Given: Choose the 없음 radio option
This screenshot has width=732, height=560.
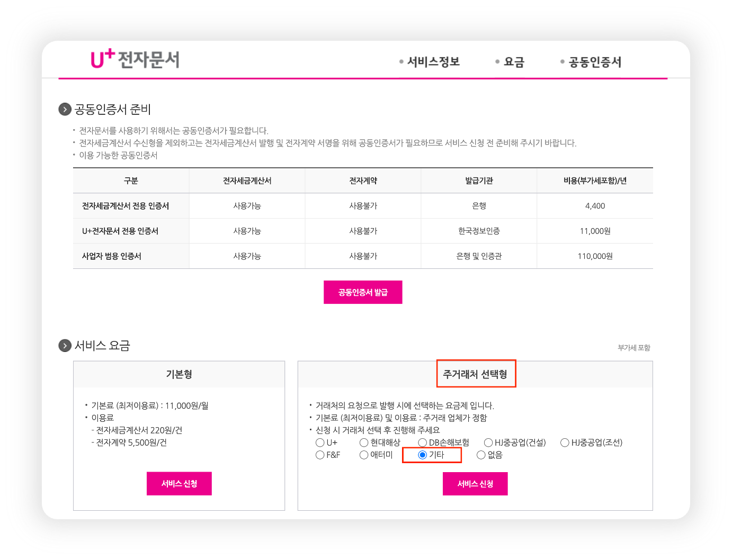Looking at the screenshot, I should (x=481, y=455).
